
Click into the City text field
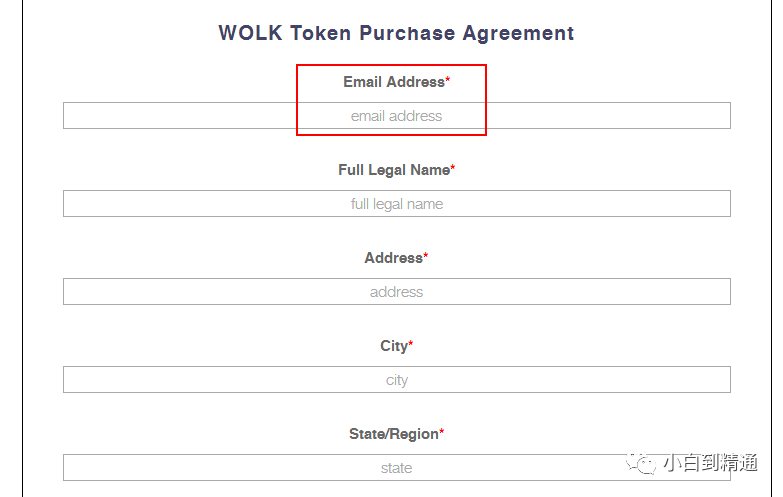click(x=396, y=380)
